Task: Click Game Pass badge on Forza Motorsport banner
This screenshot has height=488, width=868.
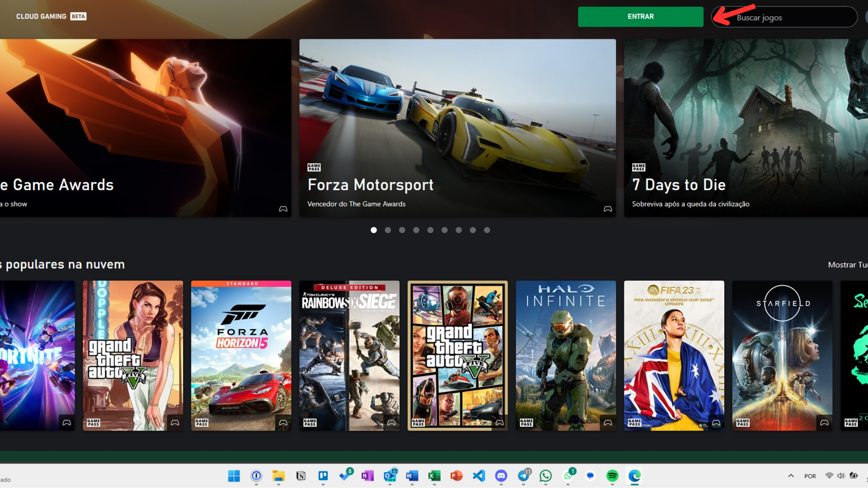Action: pyautogui.click(x=314, y=167)
